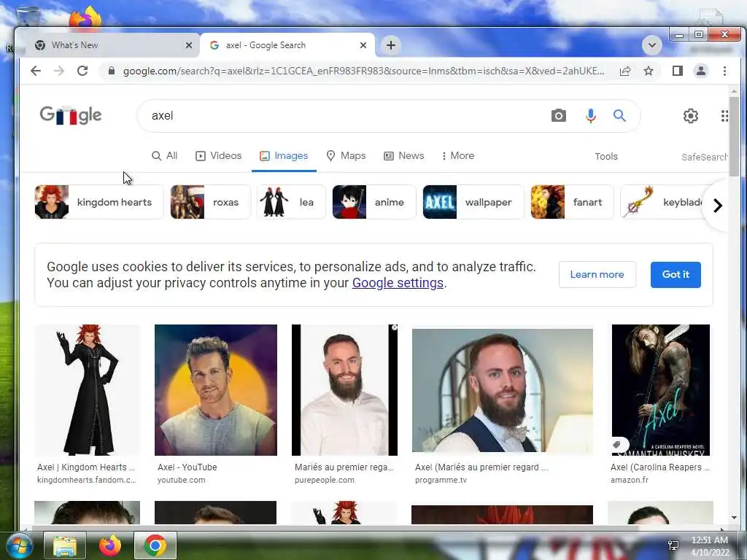Switch to the All results tab
The width and height of the screenshot is (747, 560).
[x=164, y=156]
